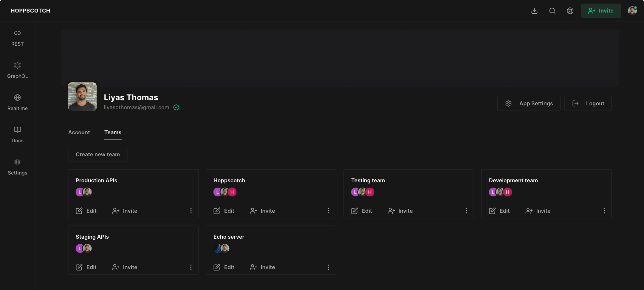Open Echo server team's three-dot menu
The width and height of the screenshot is (644, 290).
point(329,267)
